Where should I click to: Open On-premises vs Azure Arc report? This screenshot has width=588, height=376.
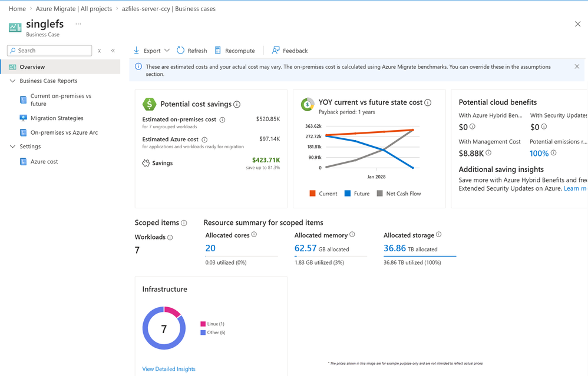tap(64, 132)
